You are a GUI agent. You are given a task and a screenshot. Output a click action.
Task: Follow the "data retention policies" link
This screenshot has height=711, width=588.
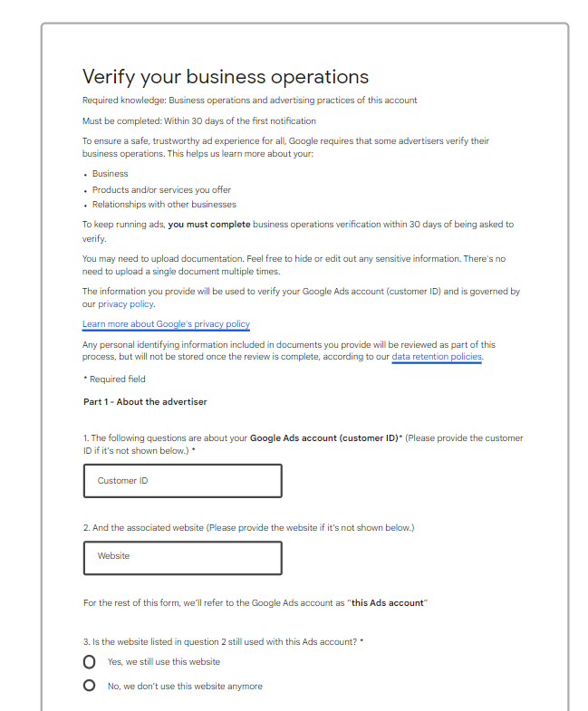pos(436,357)
